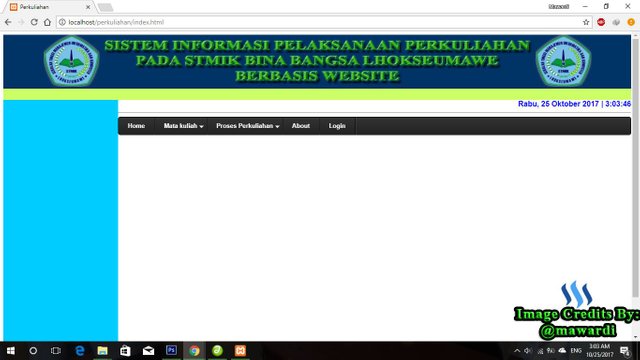Select the Perkuliahan tab
The height and width of the screenshot is (360, 640).
point(48,7)
